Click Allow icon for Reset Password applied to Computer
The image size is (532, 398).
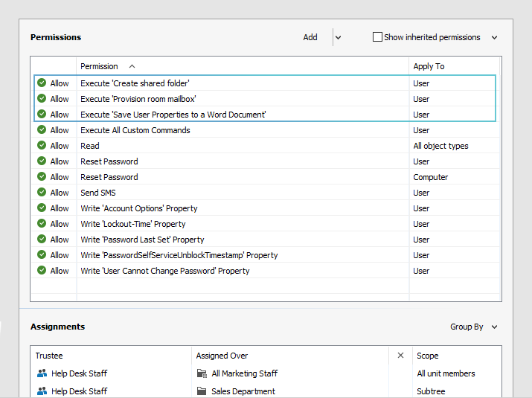42,176
